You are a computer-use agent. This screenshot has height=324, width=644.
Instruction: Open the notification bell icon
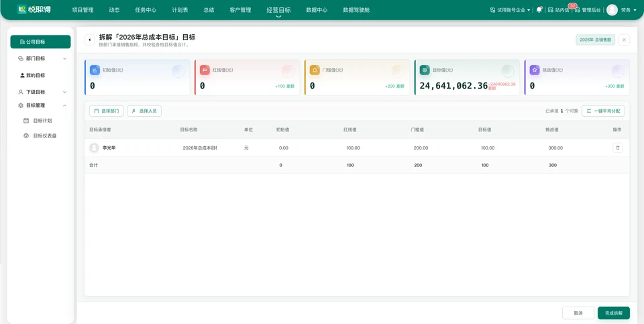(539, 10)
